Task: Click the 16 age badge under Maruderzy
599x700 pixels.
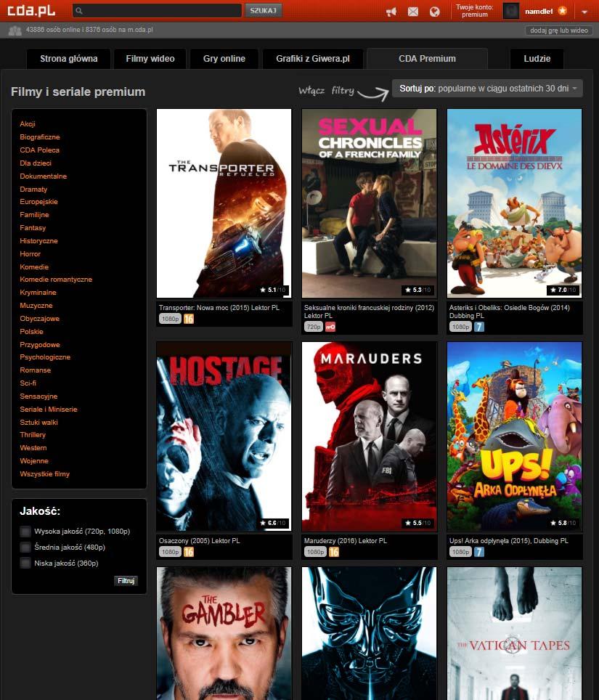Action: [x=334, y=552]
